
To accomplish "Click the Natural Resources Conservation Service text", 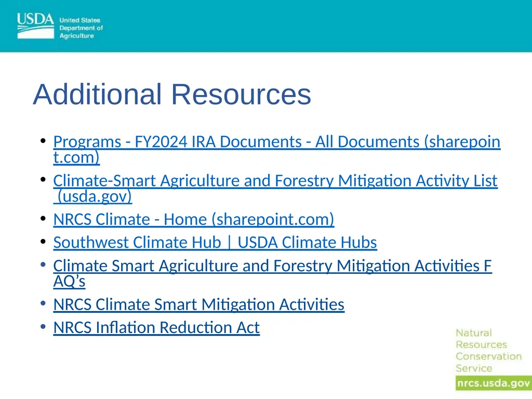I will point(488,351).
